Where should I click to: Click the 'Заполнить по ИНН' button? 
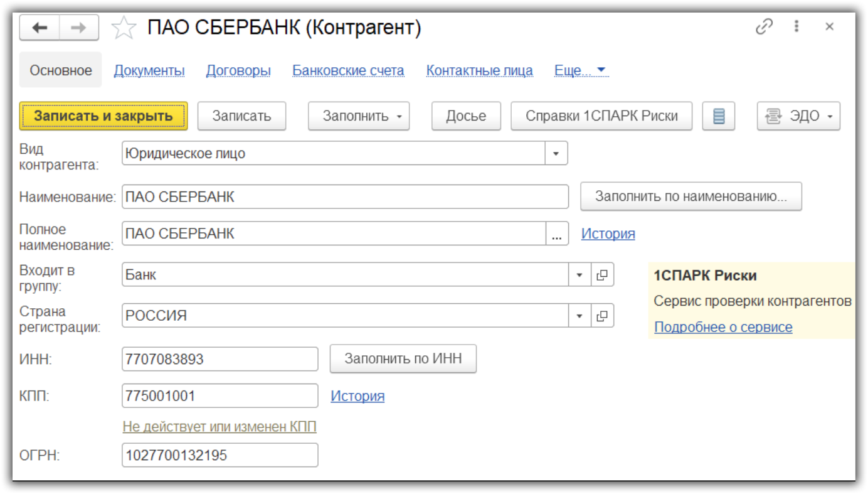tap(403, 358)
